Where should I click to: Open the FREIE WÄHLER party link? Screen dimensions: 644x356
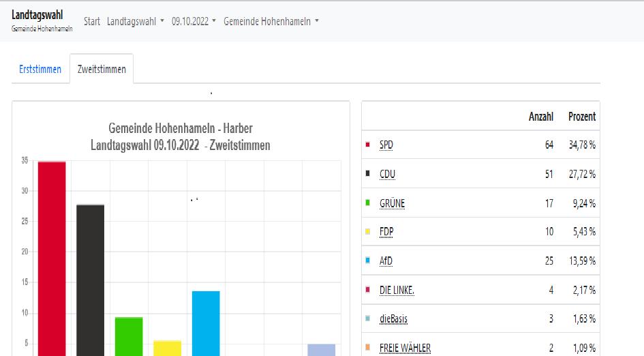pyautogui.click(x=405, y=348)
